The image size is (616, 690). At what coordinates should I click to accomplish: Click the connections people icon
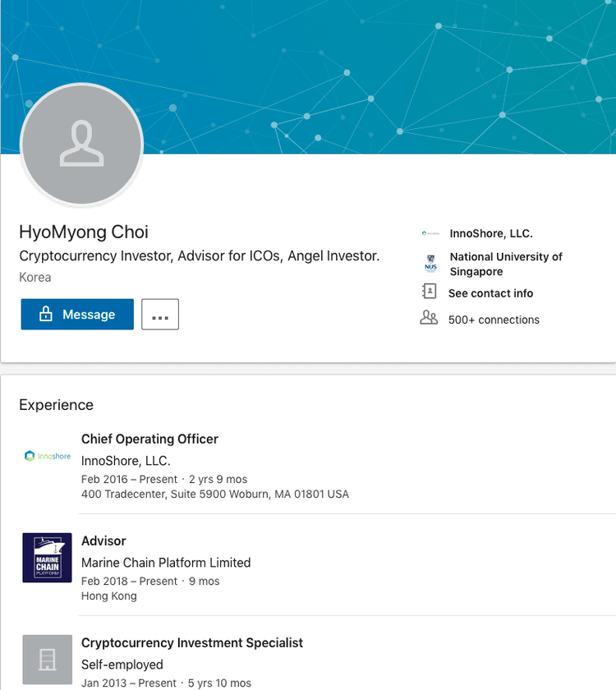coord(429,319)
